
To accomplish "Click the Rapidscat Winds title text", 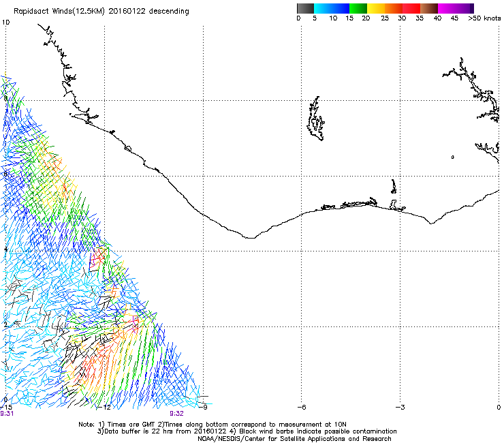I will pyautogui.click(x=101, y=11).
